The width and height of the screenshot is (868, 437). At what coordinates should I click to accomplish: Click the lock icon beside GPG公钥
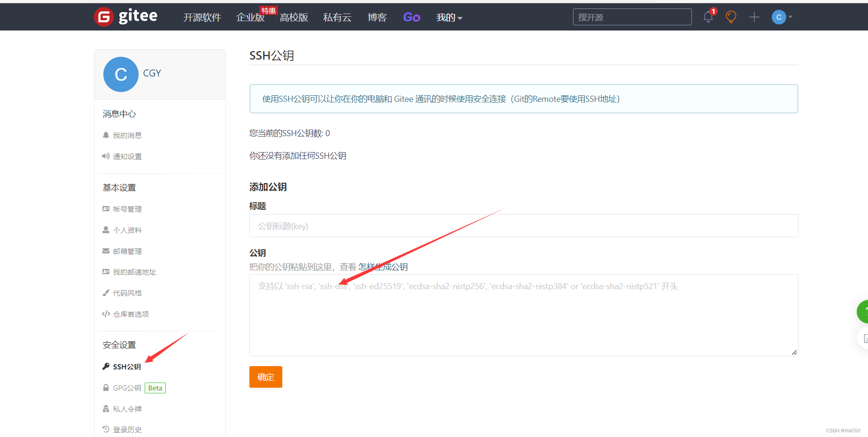106,388
